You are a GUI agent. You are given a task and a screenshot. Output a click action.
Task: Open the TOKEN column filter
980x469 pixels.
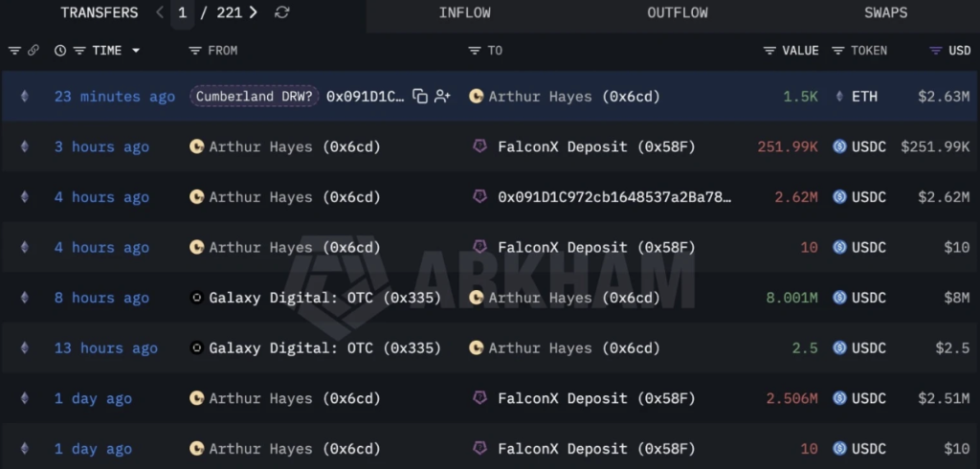click(838, 51)
